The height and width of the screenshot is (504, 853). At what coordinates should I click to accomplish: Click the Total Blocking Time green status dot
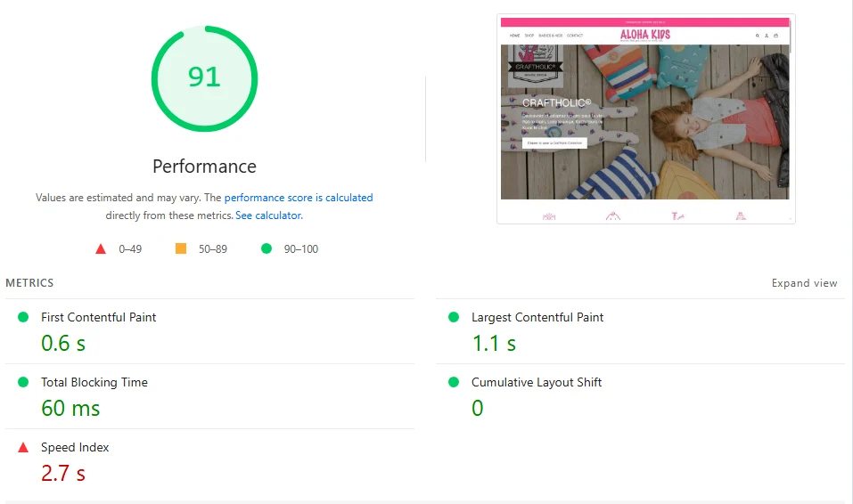click(23, 382)
